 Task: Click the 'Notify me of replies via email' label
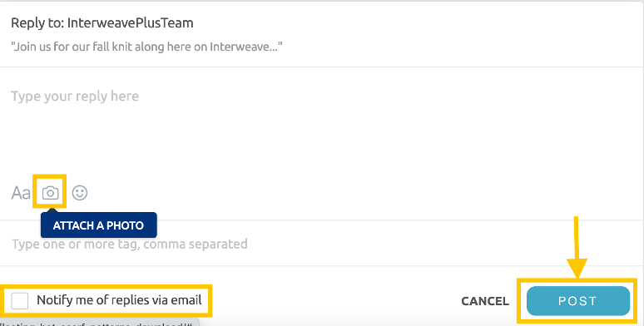pos(119,300)
